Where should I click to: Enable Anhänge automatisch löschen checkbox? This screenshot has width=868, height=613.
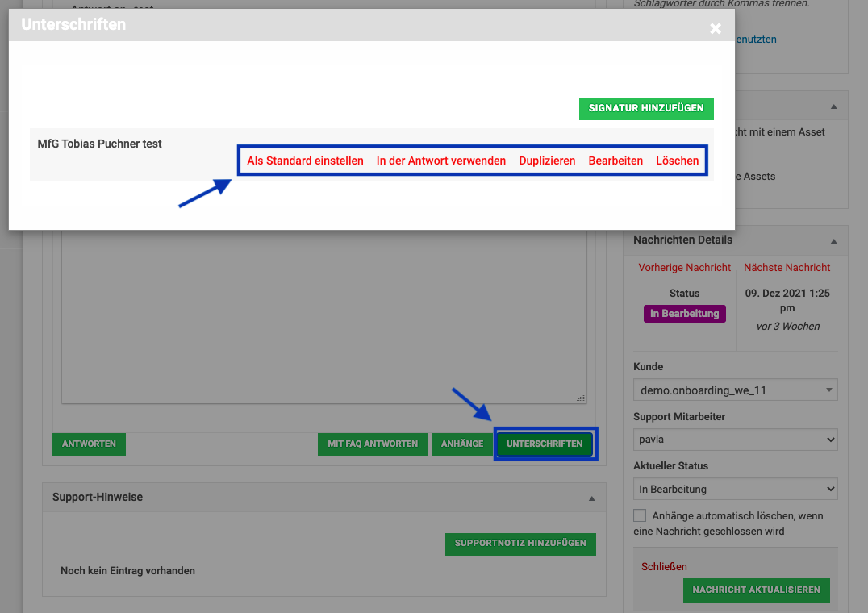[640, 515]
